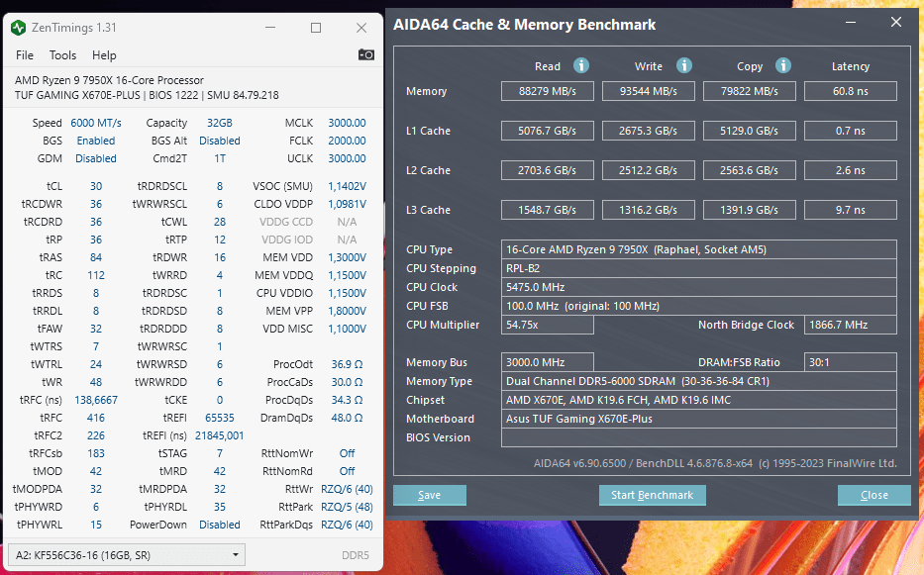Click the Cmd2T value 1T
This screenshot has width=924, height=575.
[219, 158]
